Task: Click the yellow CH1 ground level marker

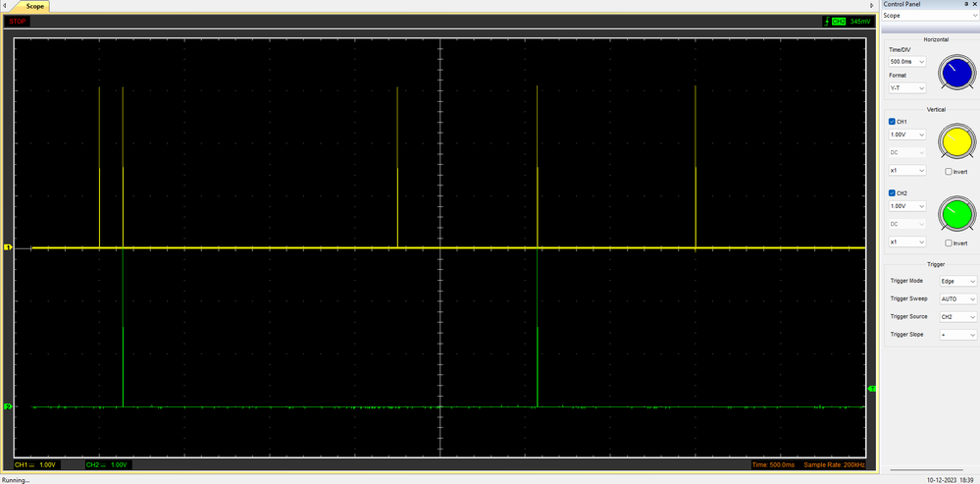Action: tap(8, 248)
